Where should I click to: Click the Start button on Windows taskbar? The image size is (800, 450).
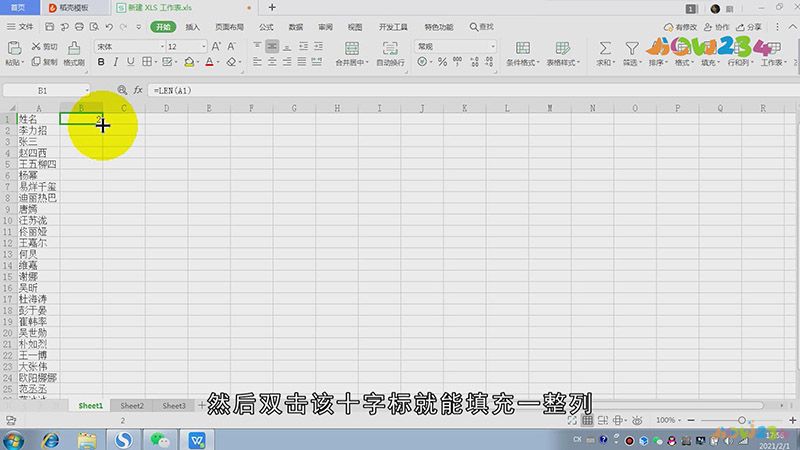[x=13, y=440]
